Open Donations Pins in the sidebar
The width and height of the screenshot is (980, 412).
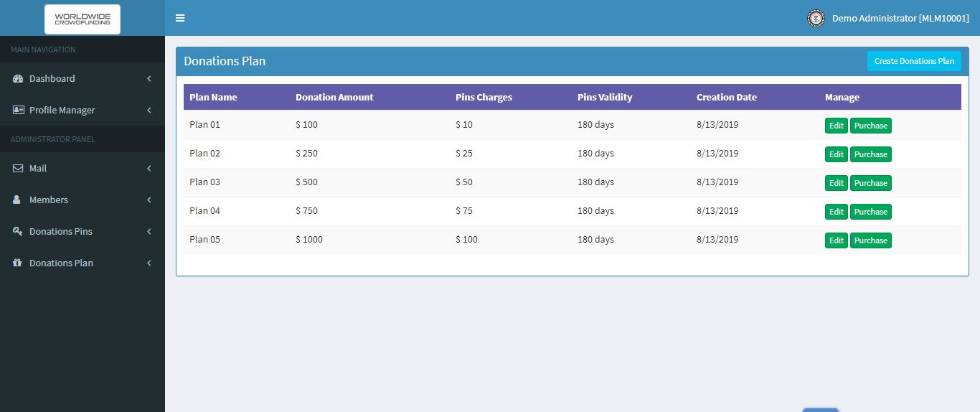tap(83, 231)
